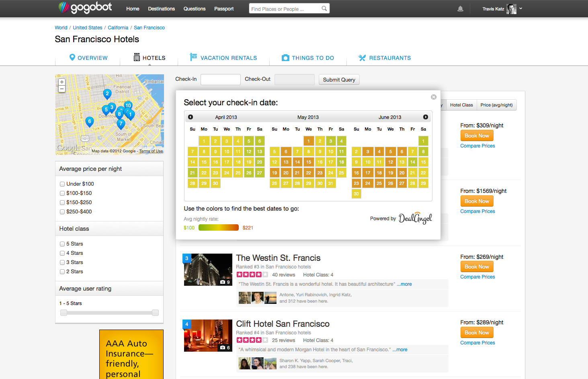
Task: Switch to the Overview tab
Action: coord(88,58)
